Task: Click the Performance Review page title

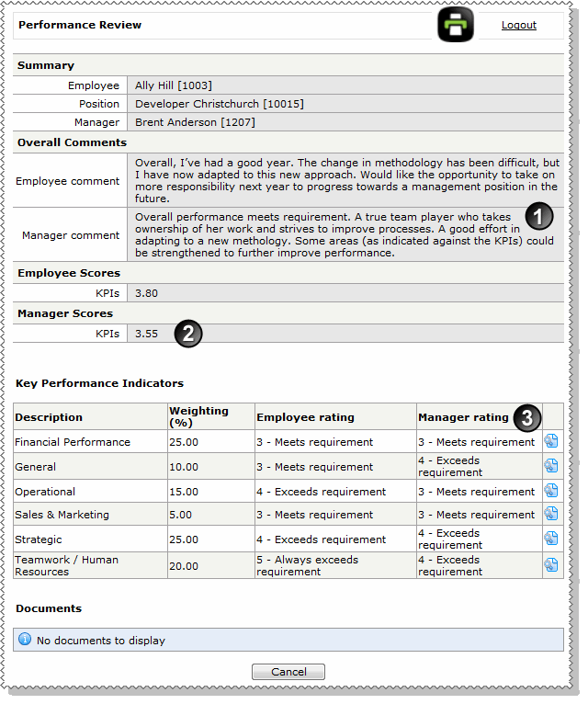Action: pyautogui.click(x=81, y=25)
